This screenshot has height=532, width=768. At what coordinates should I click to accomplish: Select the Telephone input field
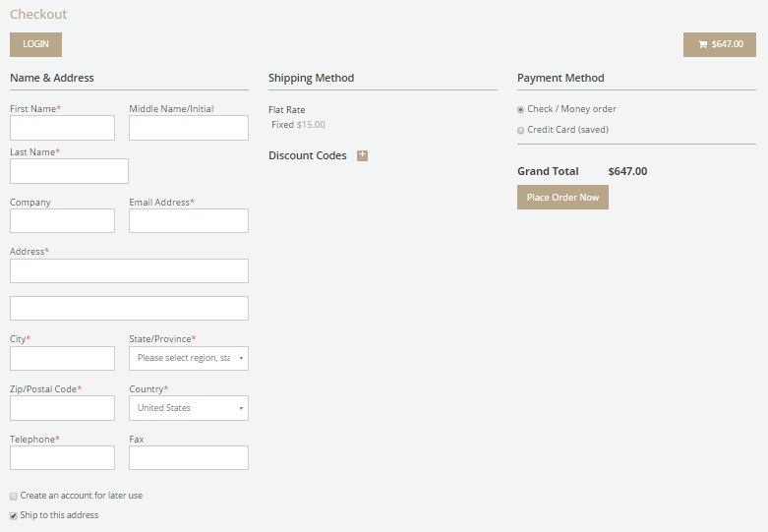click(62, 458)
